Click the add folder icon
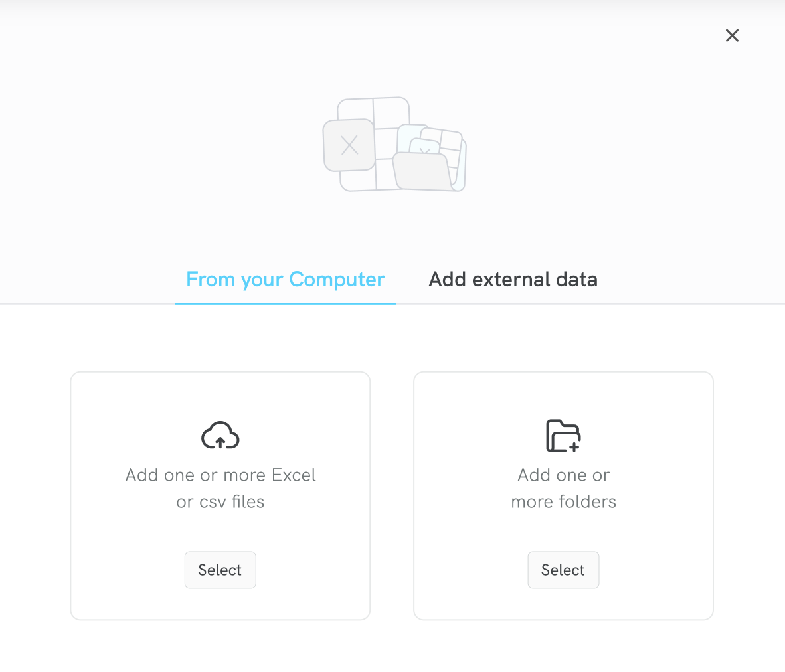Image resolution: width=785 pixels, height=672 pixels. pos(563,436)
